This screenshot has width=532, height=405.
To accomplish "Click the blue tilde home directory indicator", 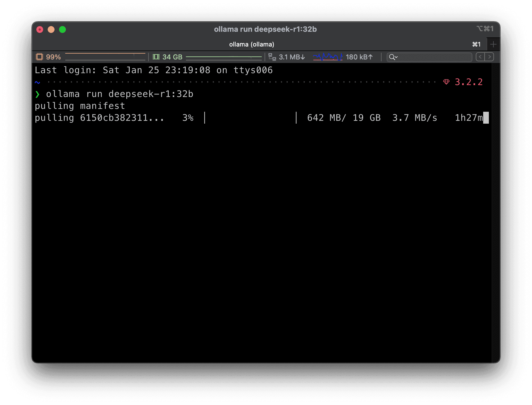I will (37, 83).
